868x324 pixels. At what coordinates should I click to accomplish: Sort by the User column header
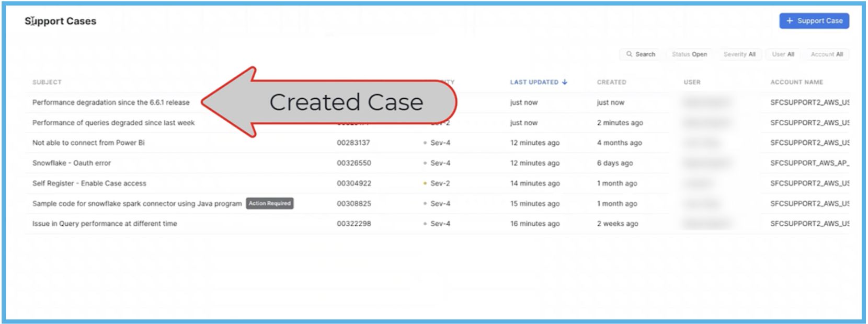coord(692,82)
